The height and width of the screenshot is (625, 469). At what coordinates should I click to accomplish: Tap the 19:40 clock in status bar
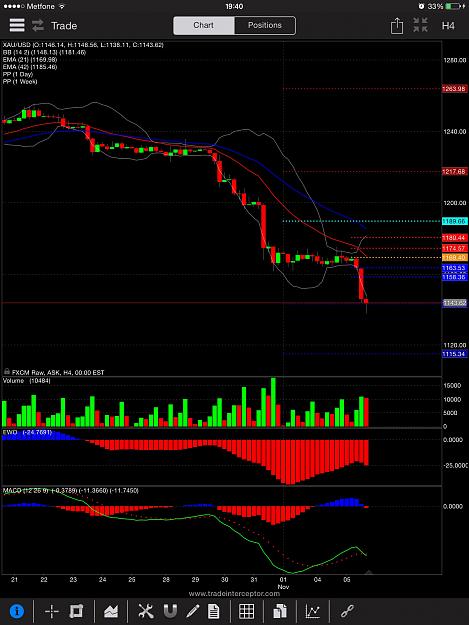(234, 6)
